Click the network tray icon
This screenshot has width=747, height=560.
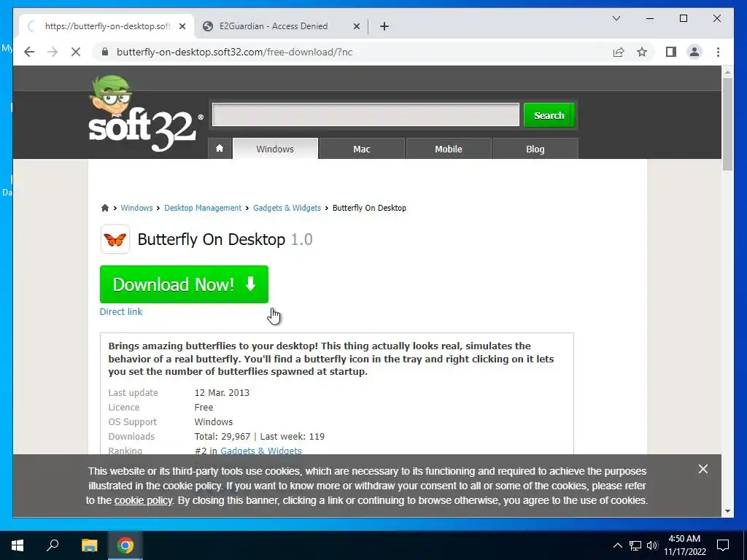(x=635, y=545)
